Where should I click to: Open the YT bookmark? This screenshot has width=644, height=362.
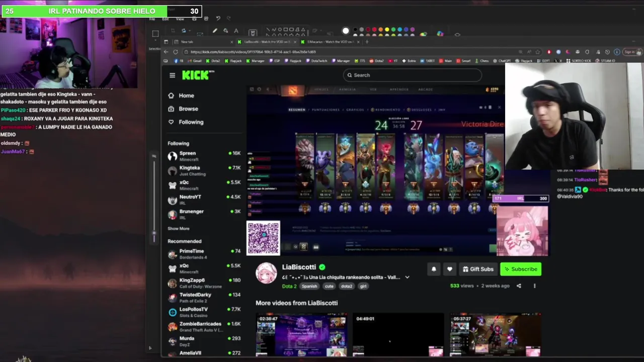pyautogui.click(x=393, y=61)
